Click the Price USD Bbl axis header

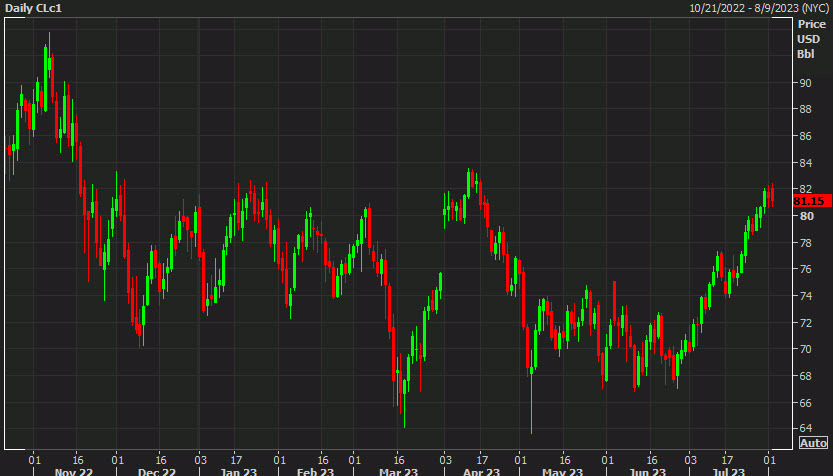pos(807,39)
